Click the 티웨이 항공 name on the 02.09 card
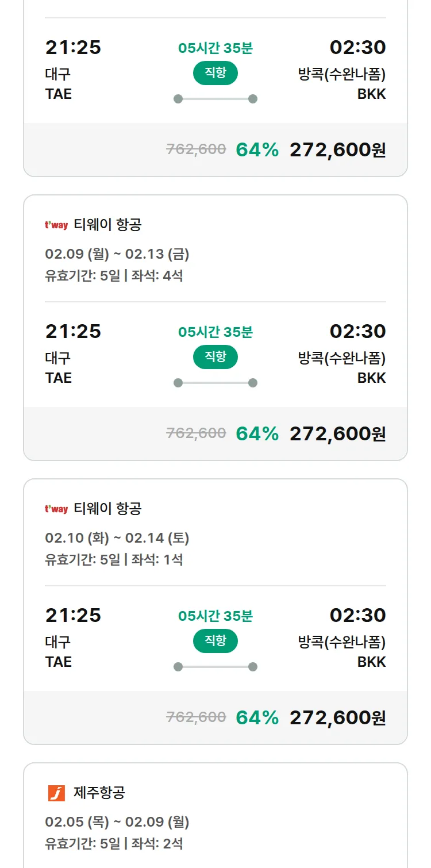The image size is (431, 868). [x=107, y=225]
